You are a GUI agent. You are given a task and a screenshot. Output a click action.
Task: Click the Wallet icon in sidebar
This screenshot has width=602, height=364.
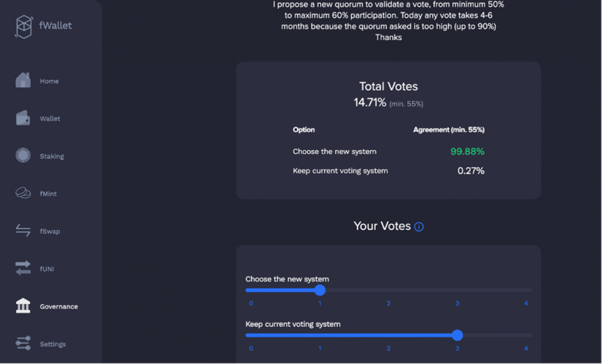pos(23,118)
